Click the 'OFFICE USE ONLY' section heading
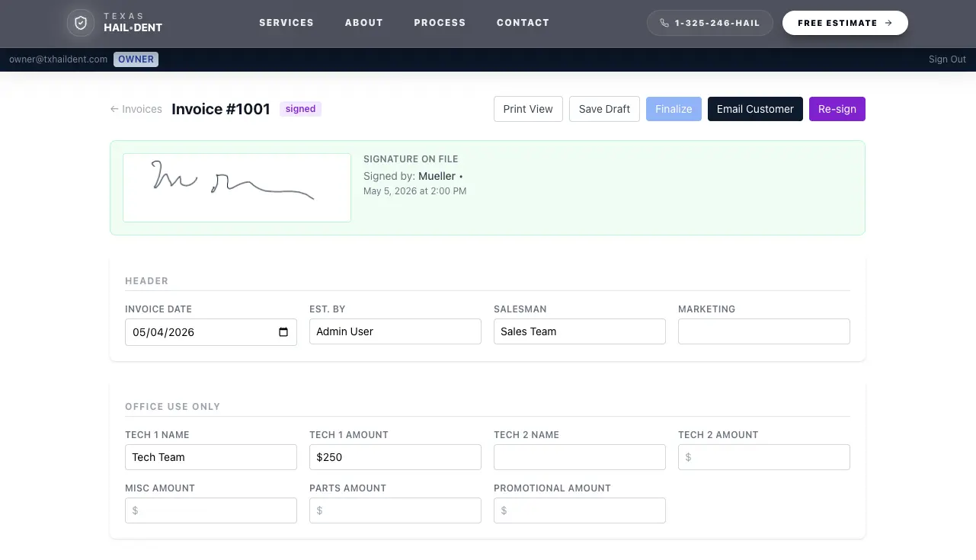The image size is (976, 560). coord(173,407)
